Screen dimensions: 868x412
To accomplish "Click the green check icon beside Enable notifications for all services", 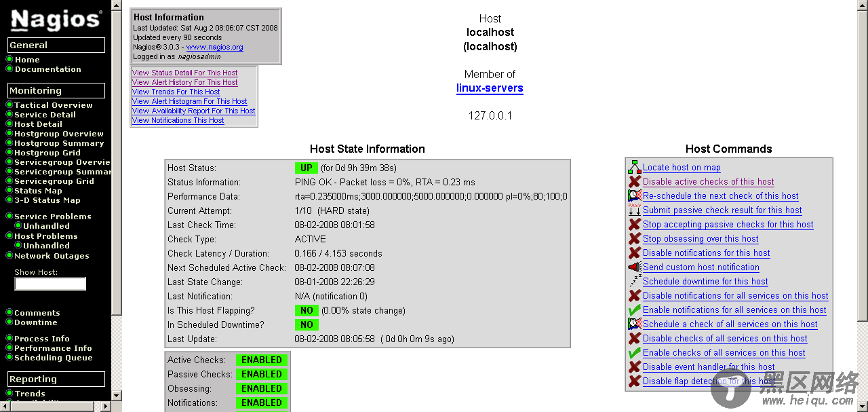I will [x=634, y=310].
